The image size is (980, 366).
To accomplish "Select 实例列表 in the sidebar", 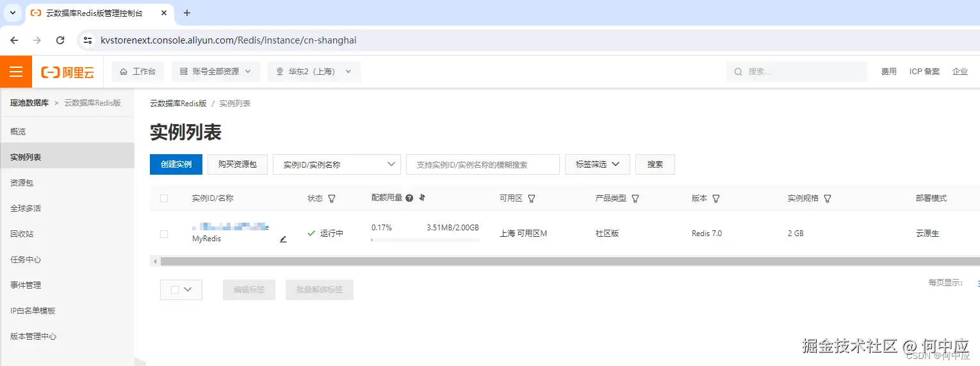I will 67,157.
